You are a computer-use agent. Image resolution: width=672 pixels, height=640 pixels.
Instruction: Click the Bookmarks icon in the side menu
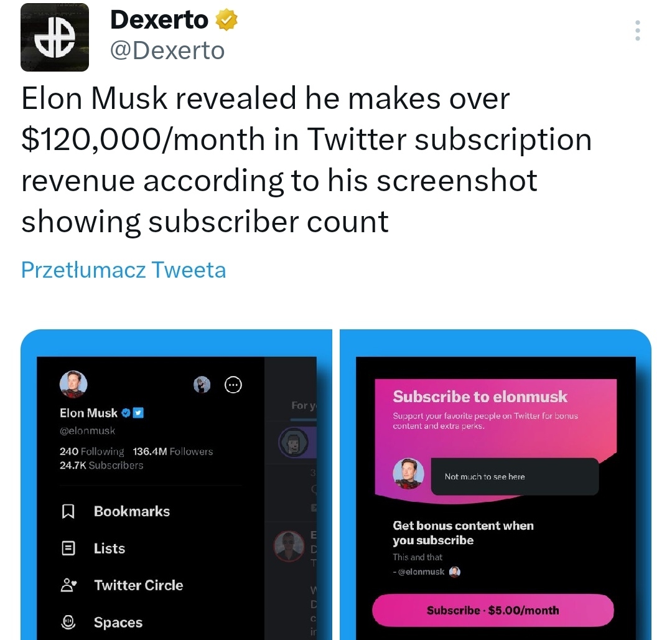click(x=68, y=511)
